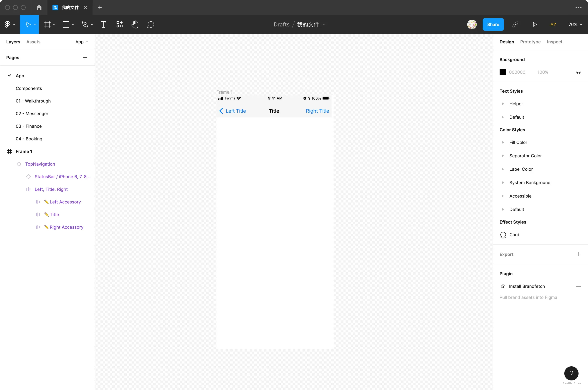Add export setting with plus icon
The width and height of the screenshot is (588, 390).
[578, 254]
